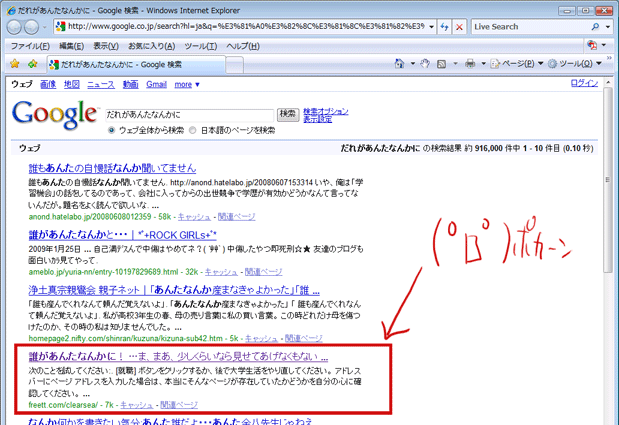Screen dimensions: 619x425
Task: Open the 表示(V) menu
Action: pyautogui.click(x=106, y=46)
